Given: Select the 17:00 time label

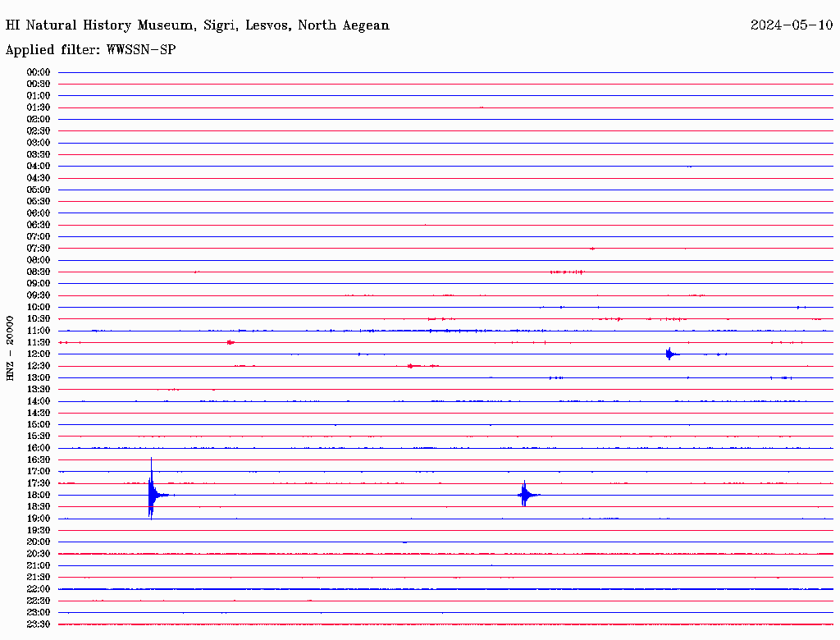Looking at the screenshot, I should point(39,472).
